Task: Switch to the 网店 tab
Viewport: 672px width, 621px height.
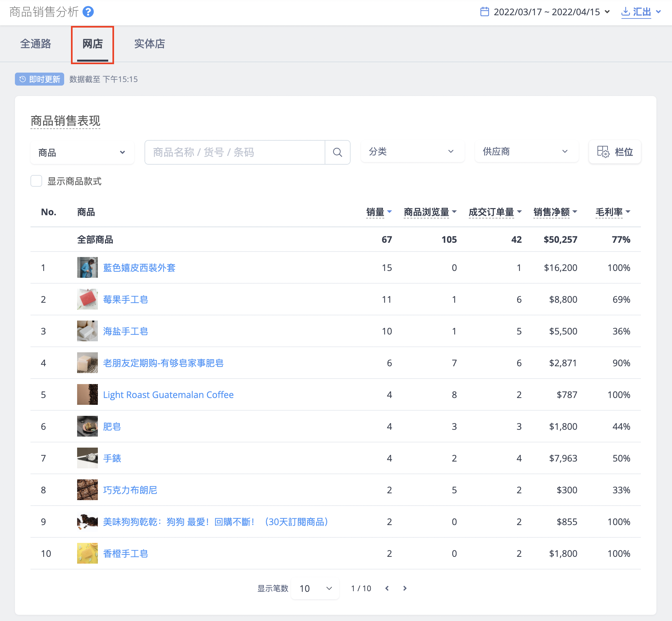Action: (x=92, y=44)
